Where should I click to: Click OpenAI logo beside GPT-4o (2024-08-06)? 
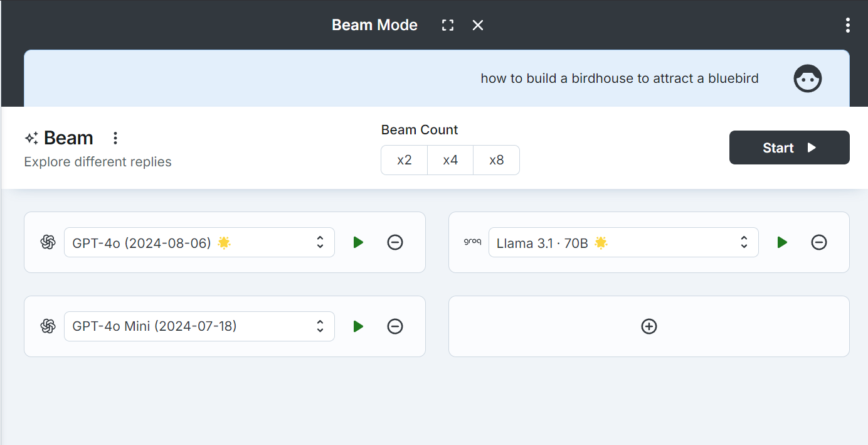pos(48,242)
